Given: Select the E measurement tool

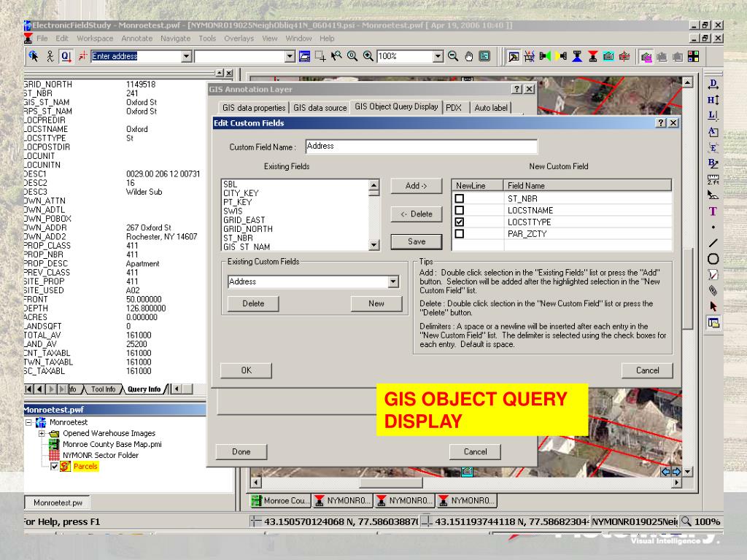Looking at the screenshot, I should (x=713, y=147).
